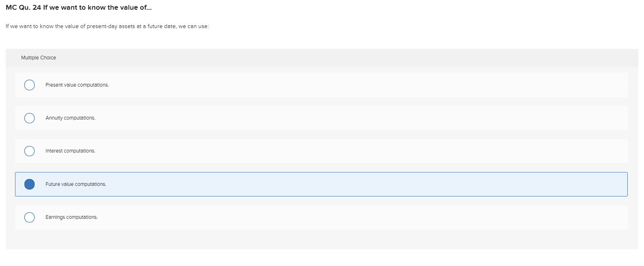
Task: Click the gray header bar above answer choices
Action: click(321, 57)
